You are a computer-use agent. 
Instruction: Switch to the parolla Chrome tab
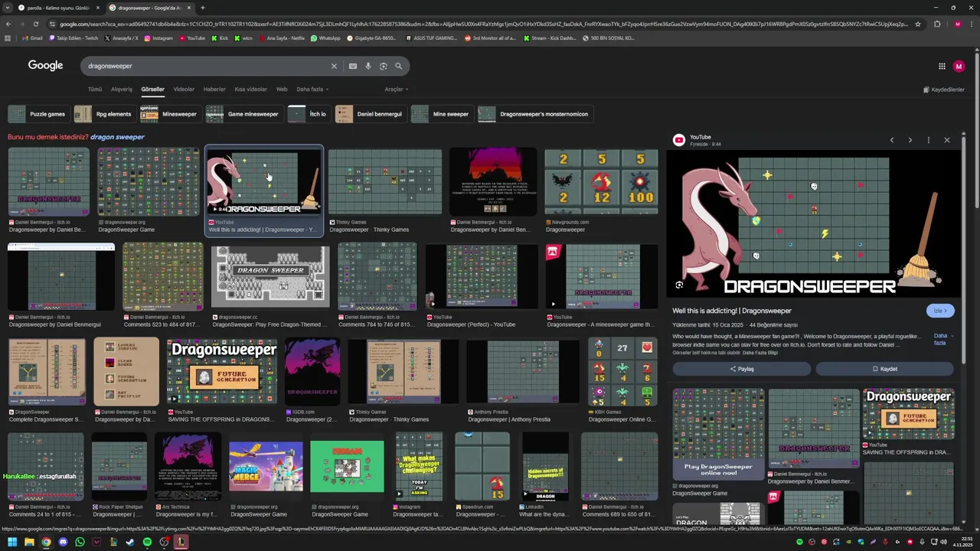58,8
